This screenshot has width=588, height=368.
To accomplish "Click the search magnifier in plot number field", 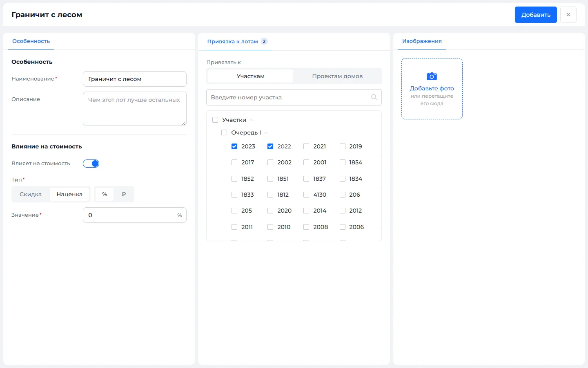I will pos(374,97).
